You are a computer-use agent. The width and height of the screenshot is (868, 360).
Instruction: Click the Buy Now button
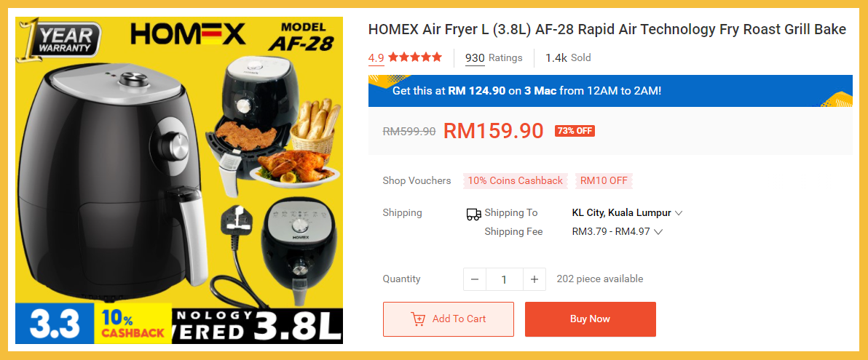pyautogui.click(x=590, y=319)
